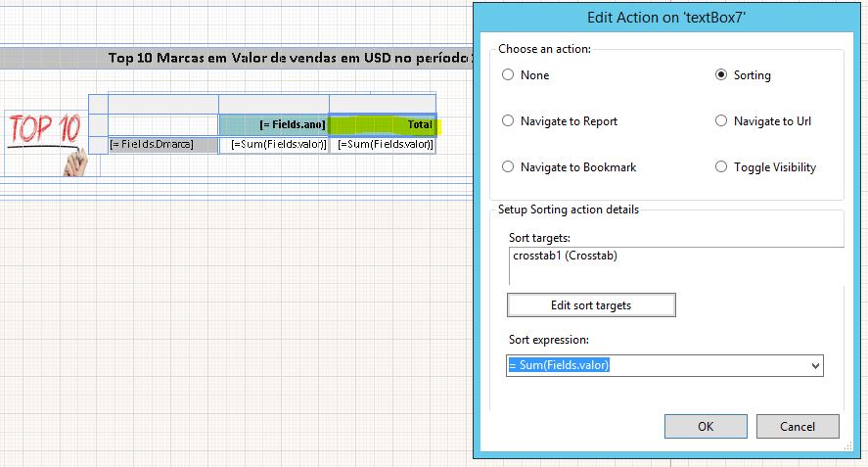Open the Sort expression dropdown arrow
868x467 pixels.
(816, 366)
